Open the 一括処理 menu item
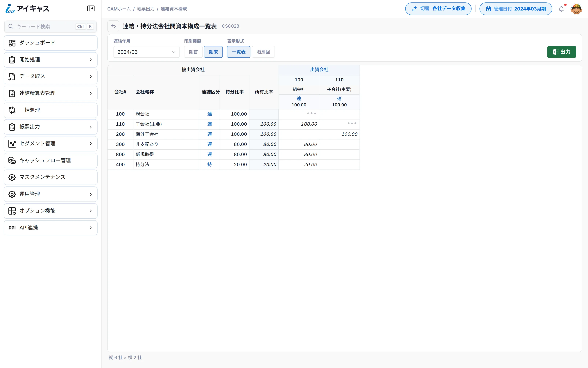 [x=51, y=110]
